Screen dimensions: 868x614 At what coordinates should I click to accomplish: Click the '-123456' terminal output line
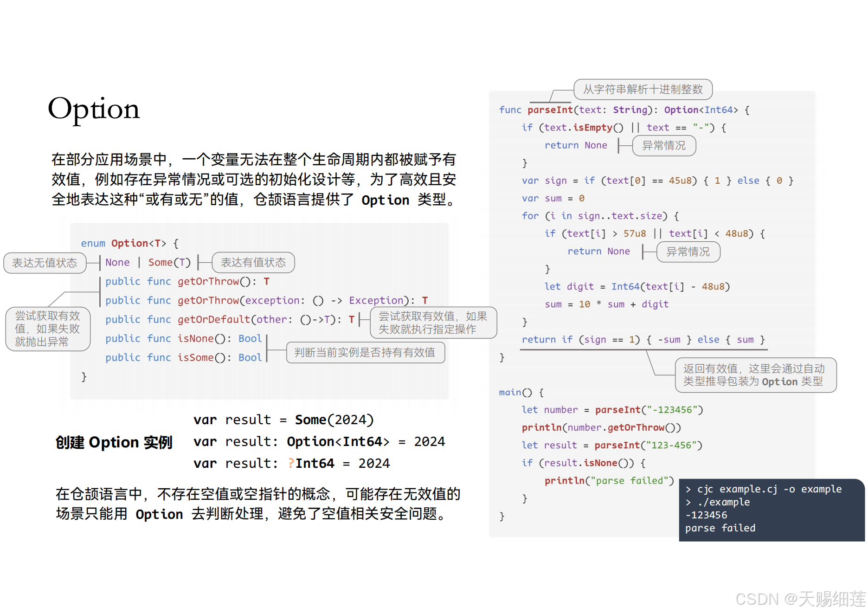(x=706, y=515)
